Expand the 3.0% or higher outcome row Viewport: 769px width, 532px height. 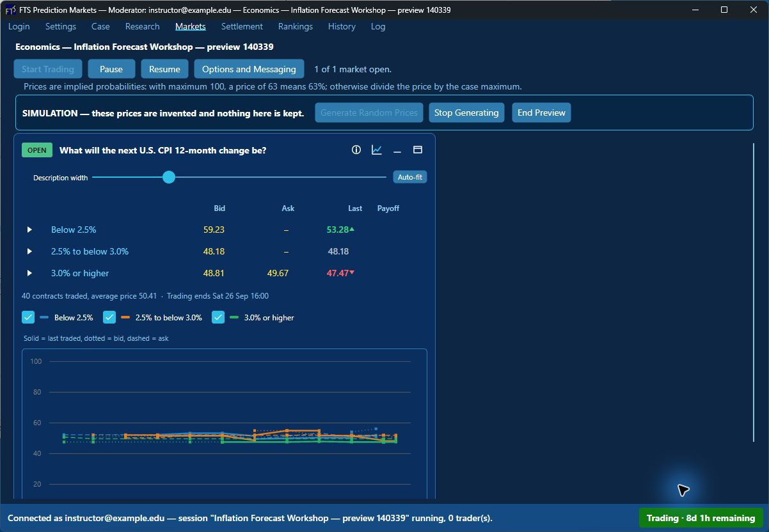click(x=29, y=273)
